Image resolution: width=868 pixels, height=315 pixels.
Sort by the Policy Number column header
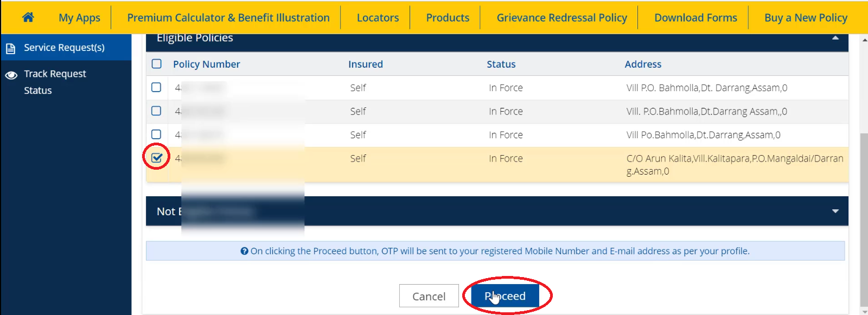(206, 64)
